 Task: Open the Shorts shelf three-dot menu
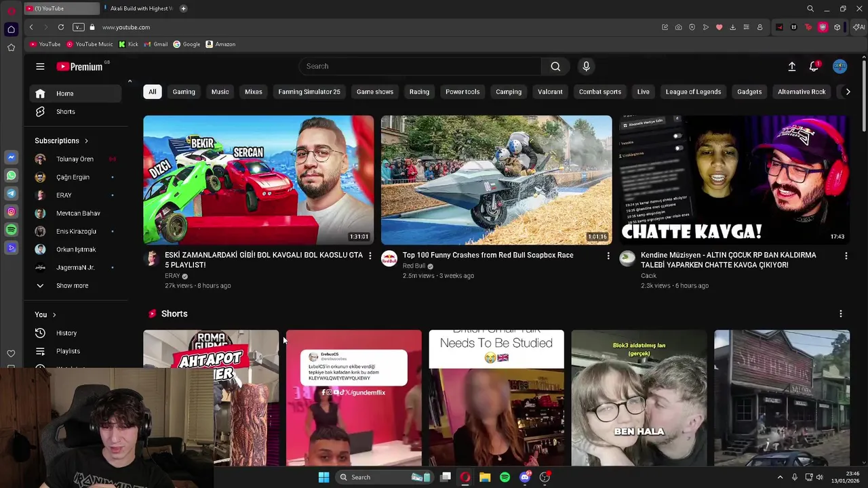(840, 314)
